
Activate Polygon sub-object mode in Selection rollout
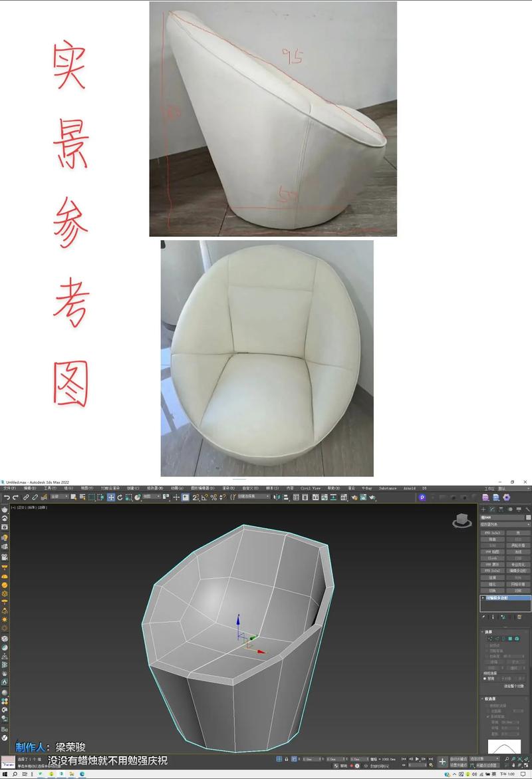(x=510, y=639)
